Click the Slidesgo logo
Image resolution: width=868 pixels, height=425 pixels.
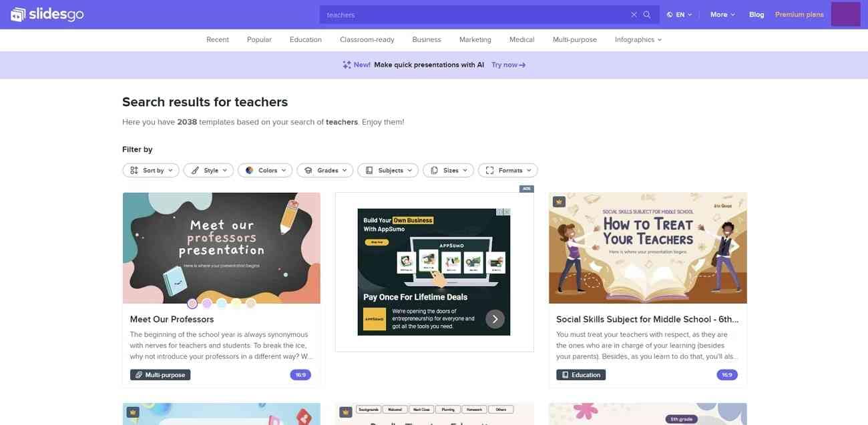[47, 14]
